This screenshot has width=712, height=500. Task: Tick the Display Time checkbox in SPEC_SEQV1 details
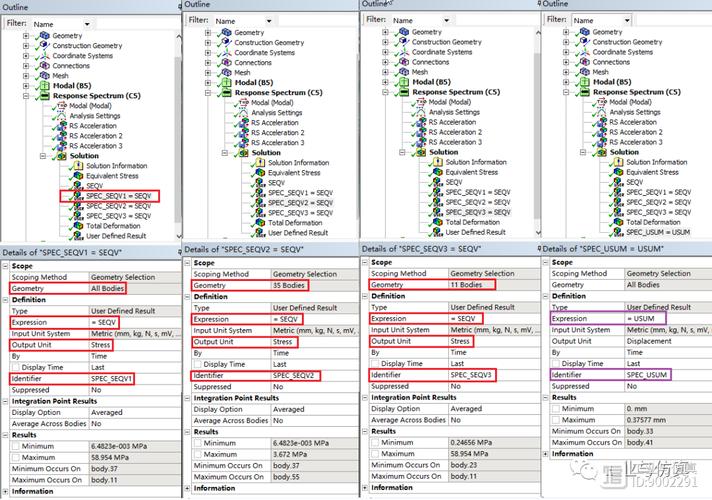pyautogui.click(x=16, y=367)
